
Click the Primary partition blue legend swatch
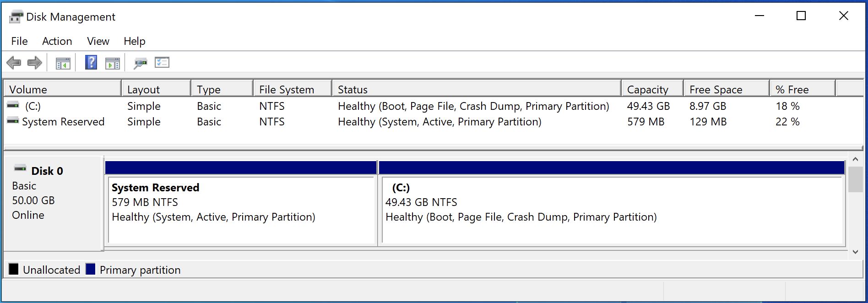click(x=91, y=269)
